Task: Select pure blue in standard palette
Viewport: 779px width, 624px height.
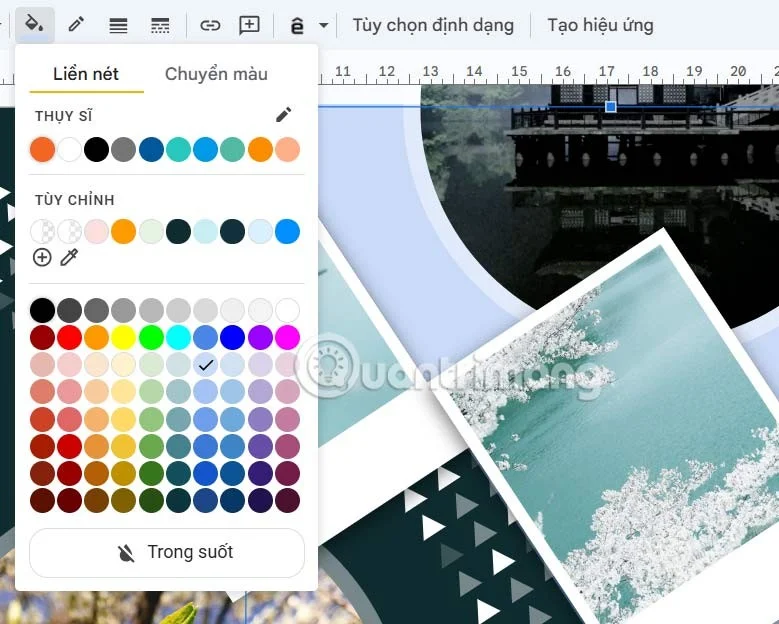Action: click(x=233, y=338)
